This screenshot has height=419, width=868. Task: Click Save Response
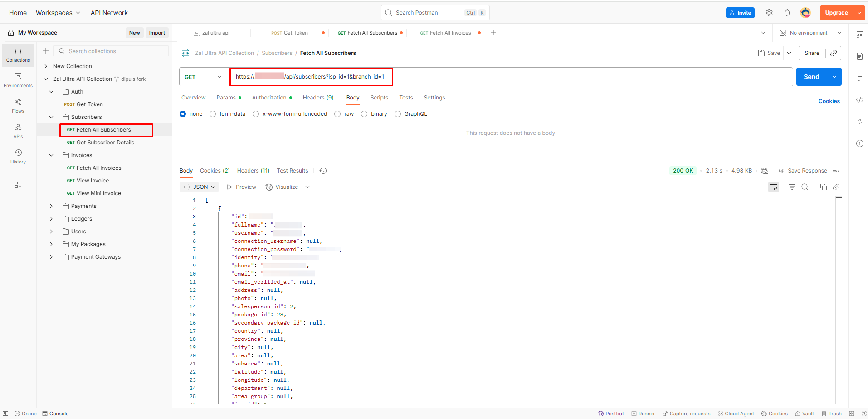(x=802, y=171)
